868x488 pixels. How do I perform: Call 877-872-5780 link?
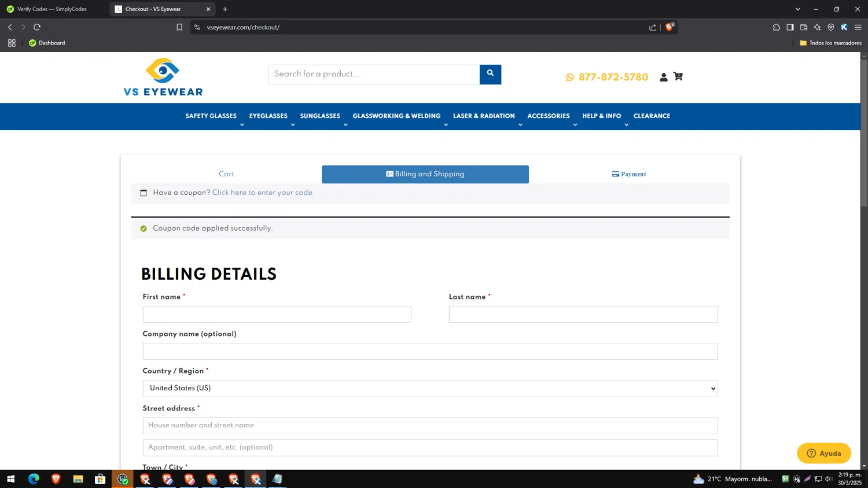613,77
